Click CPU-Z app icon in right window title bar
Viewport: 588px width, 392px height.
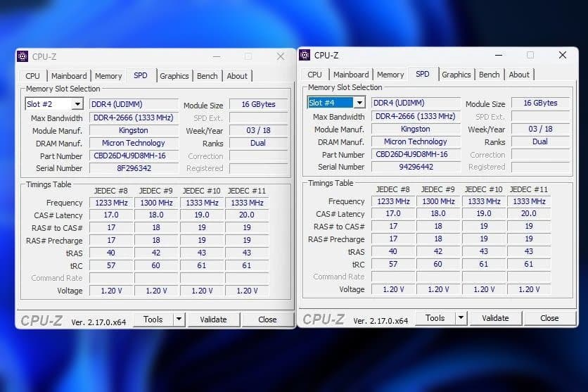coord(305,55)
